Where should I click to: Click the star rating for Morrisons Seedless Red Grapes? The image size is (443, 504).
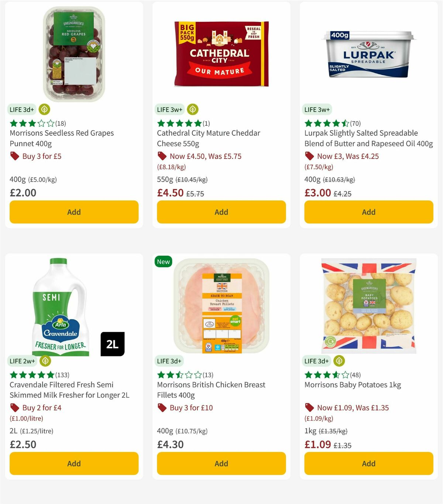tap(30, 124)
